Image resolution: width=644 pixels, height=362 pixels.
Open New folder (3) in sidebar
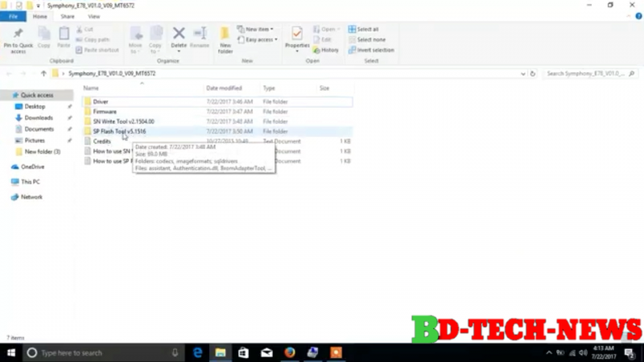[x=43, y=151]
